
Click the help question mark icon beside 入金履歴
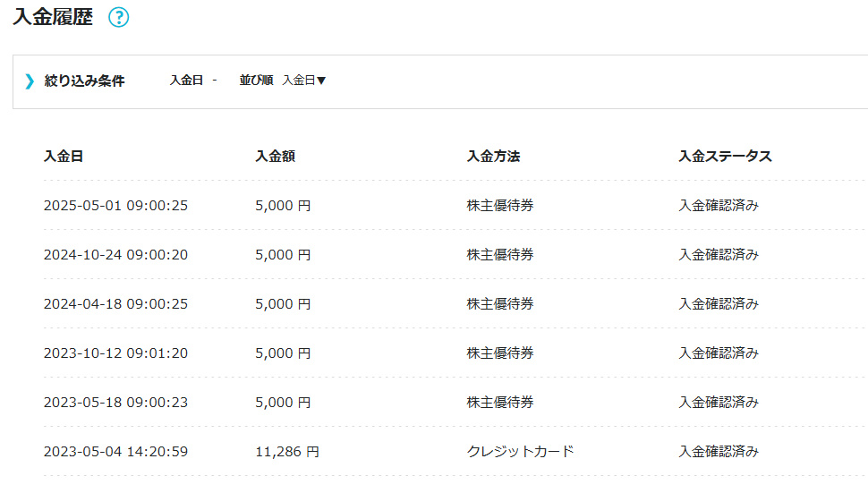[x=119, y=18]
